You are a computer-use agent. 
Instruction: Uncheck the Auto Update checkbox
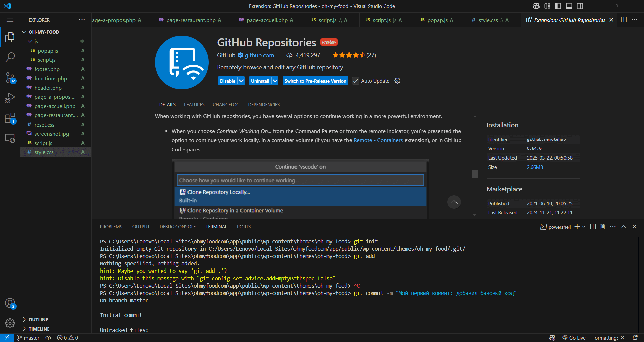click(x=355, y=81)
